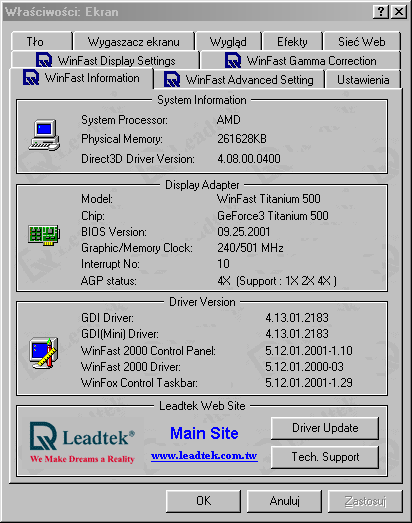The image size is (412, 523).
Task: Click the WinFox Control Taskbar label
Action: [x=139, y=383]
